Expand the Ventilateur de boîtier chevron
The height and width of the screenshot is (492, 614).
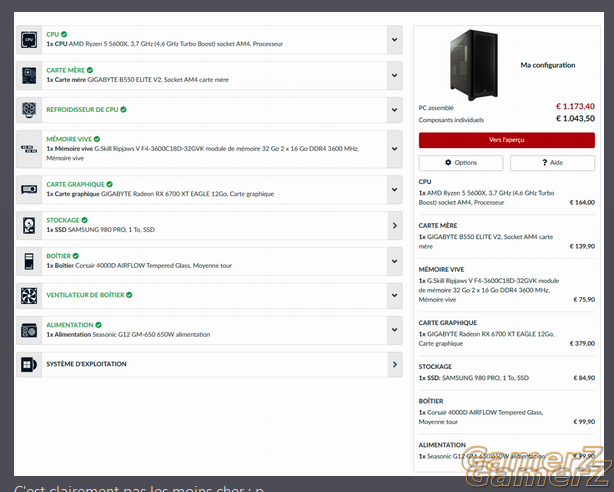(x=395, y=296)
